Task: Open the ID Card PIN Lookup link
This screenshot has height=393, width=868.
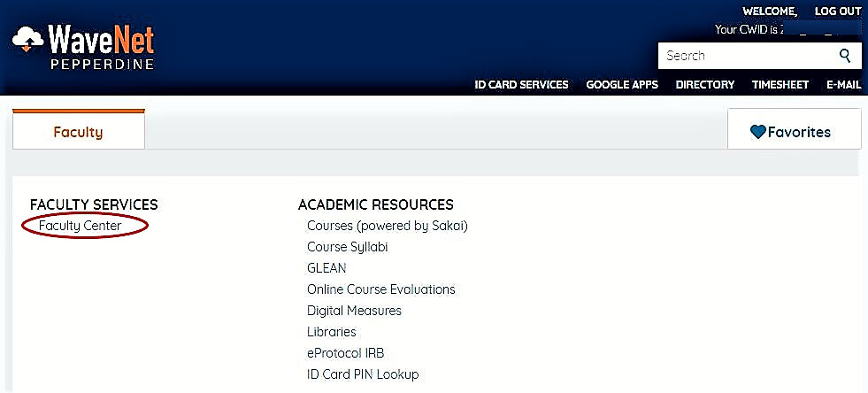Action: 363,374
